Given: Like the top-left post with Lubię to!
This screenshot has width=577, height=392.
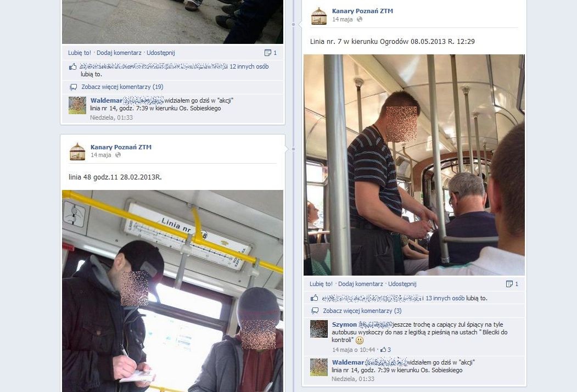Looking at the screenshot, I should coord(80,53).
